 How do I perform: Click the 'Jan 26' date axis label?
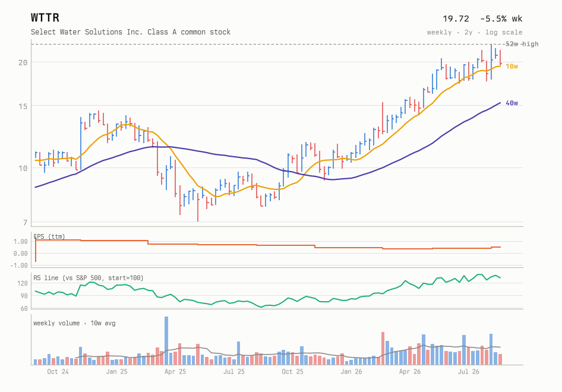click(x=351, y=372)
